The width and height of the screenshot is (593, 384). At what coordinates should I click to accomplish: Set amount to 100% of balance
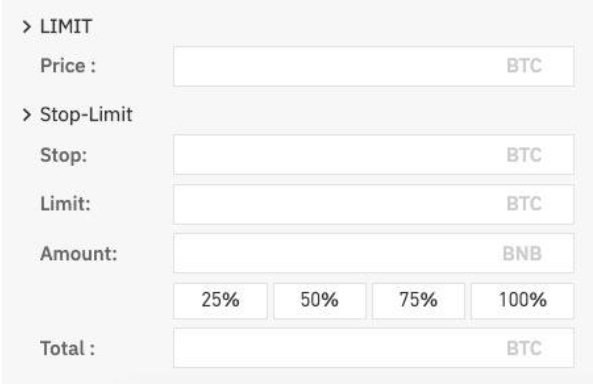point(523,301)
